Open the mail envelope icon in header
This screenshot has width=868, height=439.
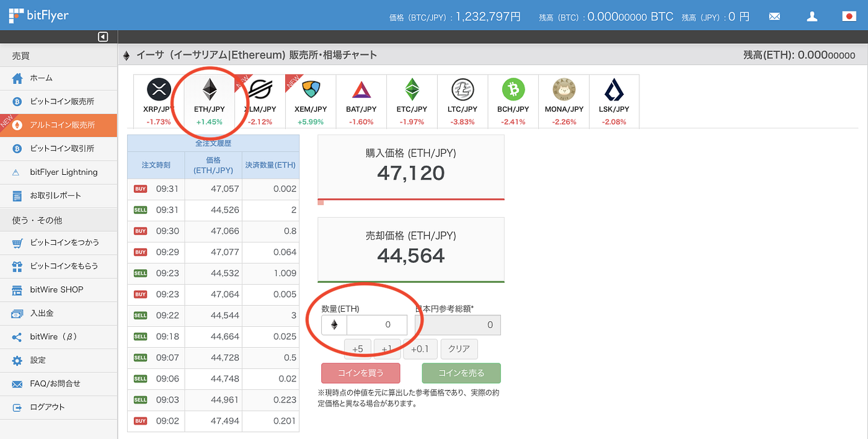click(774, 17)
